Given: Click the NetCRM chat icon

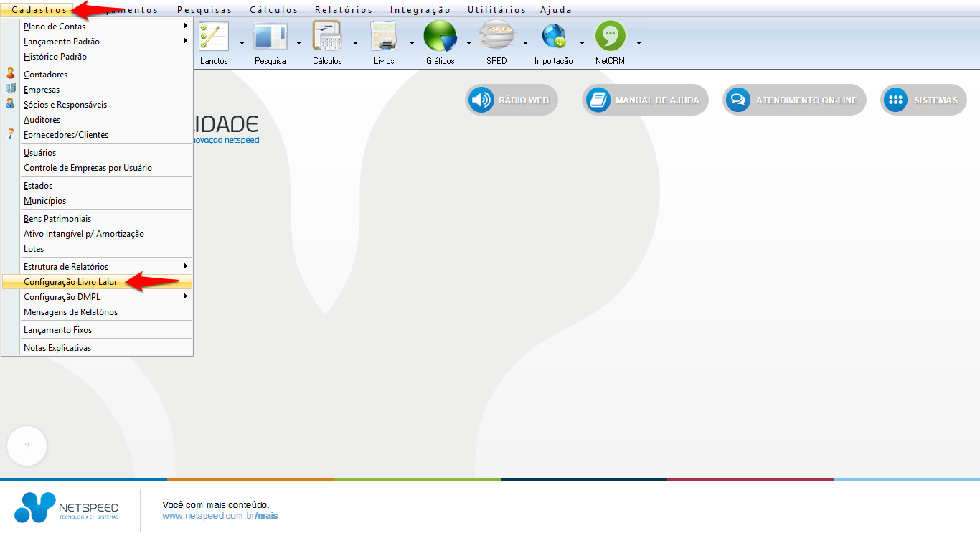Looking at the screenshot, I should point(610,36).
